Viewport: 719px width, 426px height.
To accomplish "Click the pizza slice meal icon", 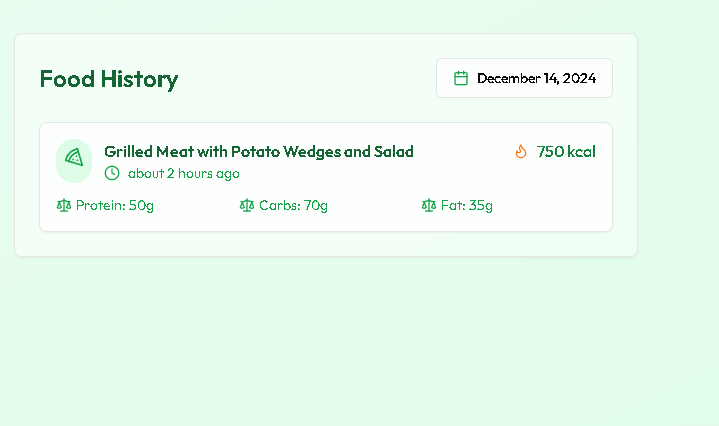I will (x=74, y=157).
